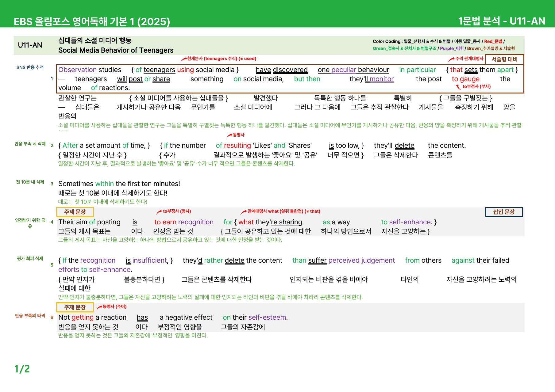Click the underlined verb 'have discovered'

tap(282, 70)
